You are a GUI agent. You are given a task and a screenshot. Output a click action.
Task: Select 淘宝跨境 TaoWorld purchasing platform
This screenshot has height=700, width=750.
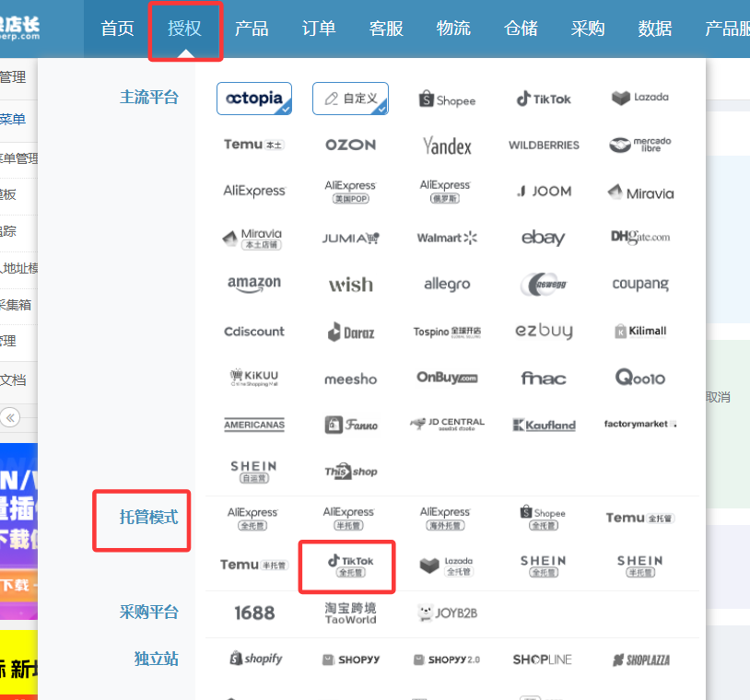(x=351, y=613)
